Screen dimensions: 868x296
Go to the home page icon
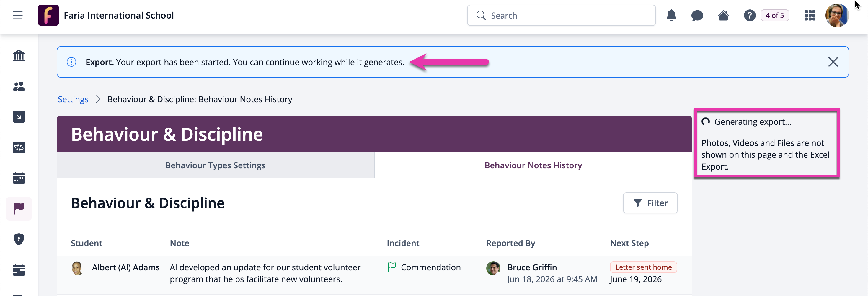tap(723, 15)
